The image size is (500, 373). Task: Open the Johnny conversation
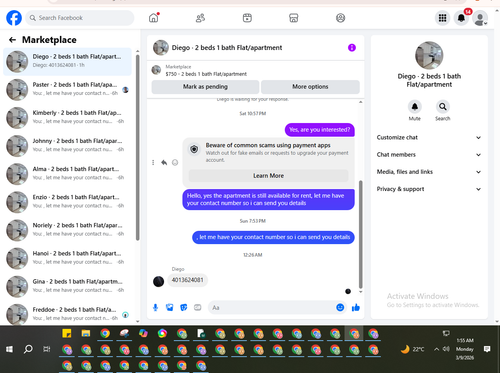(x=67, y=146)
